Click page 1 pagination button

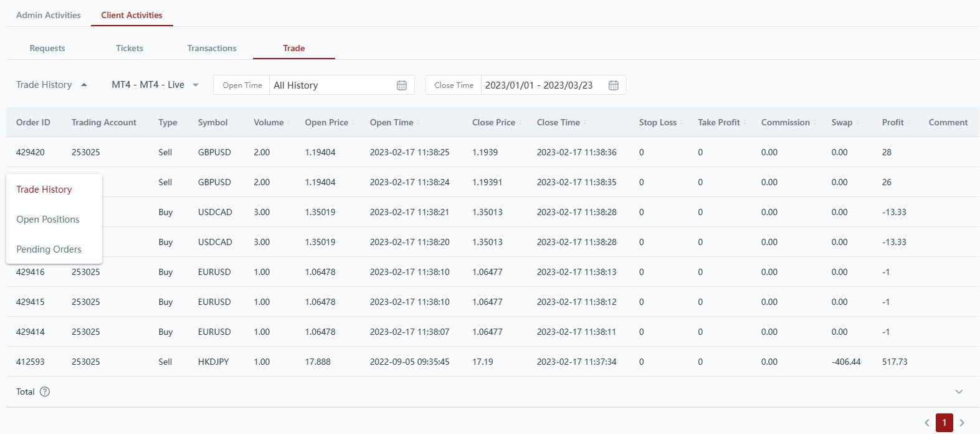coord(944,423)
